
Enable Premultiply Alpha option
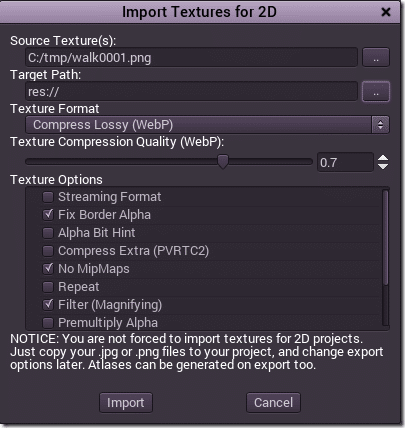click(48, 323)
